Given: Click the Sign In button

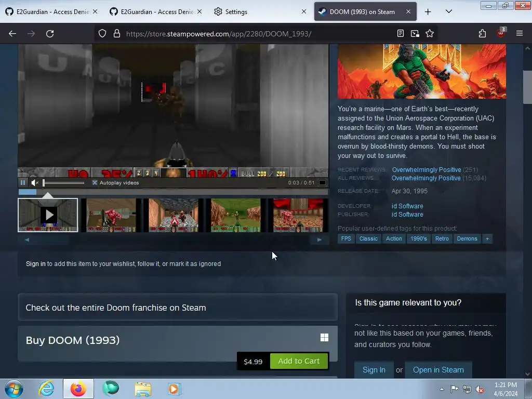Looking at the screenshot, I should (374, 370).
